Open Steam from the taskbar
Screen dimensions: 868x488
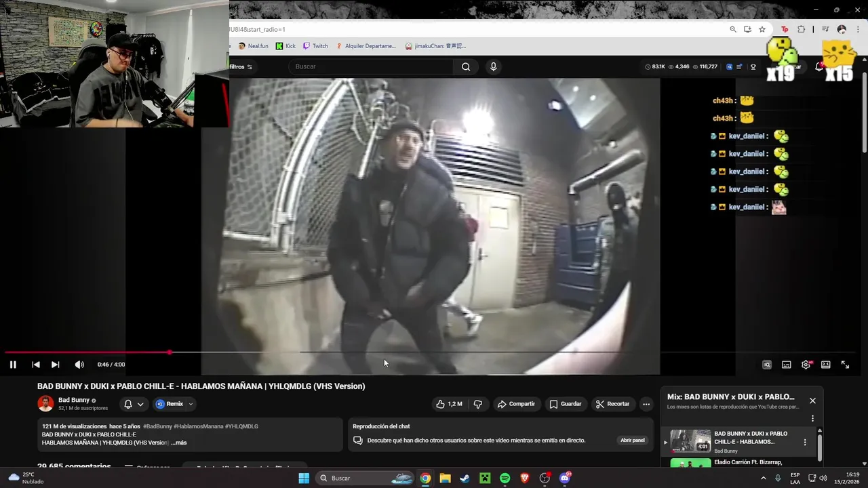tap(465, 478)
